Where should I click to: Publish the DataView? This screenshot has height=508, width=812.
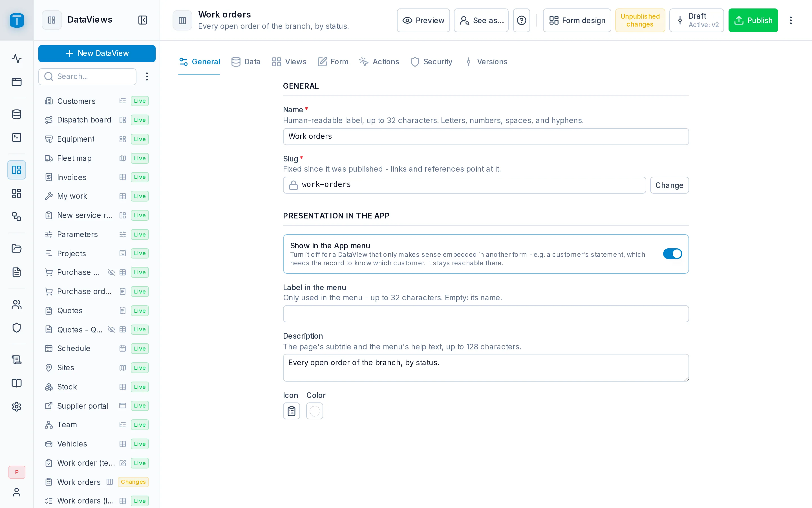tap(753, 21)
